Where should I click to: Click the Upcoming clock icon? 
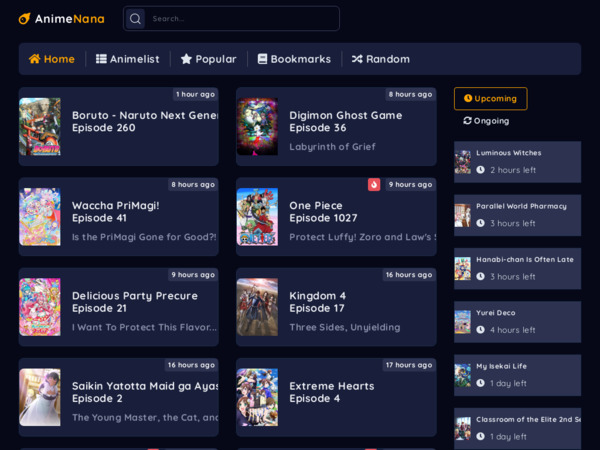[468, 98]
